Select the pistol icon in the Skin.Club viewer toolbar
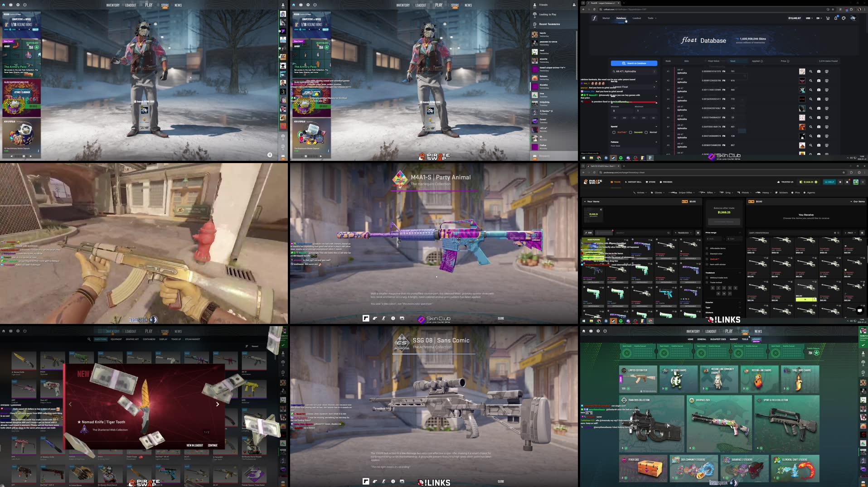 pos(375,318)
